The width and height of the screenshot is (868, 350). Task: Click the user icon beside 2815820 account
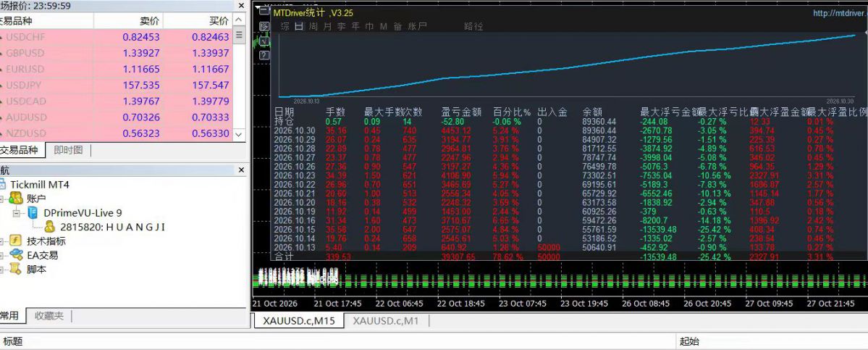pyautogui.click(x=50, y=227)
